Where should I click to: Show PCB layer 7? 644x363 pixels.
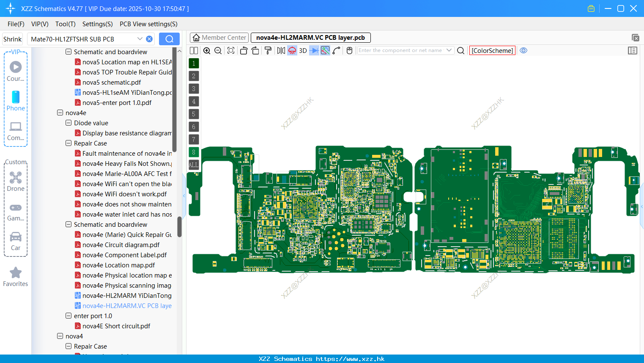(194, 140)
